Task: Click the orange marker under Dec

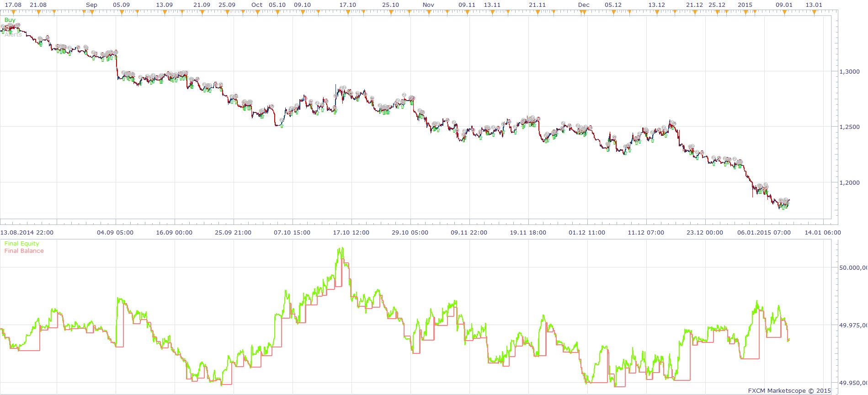Action: (584, 12)
